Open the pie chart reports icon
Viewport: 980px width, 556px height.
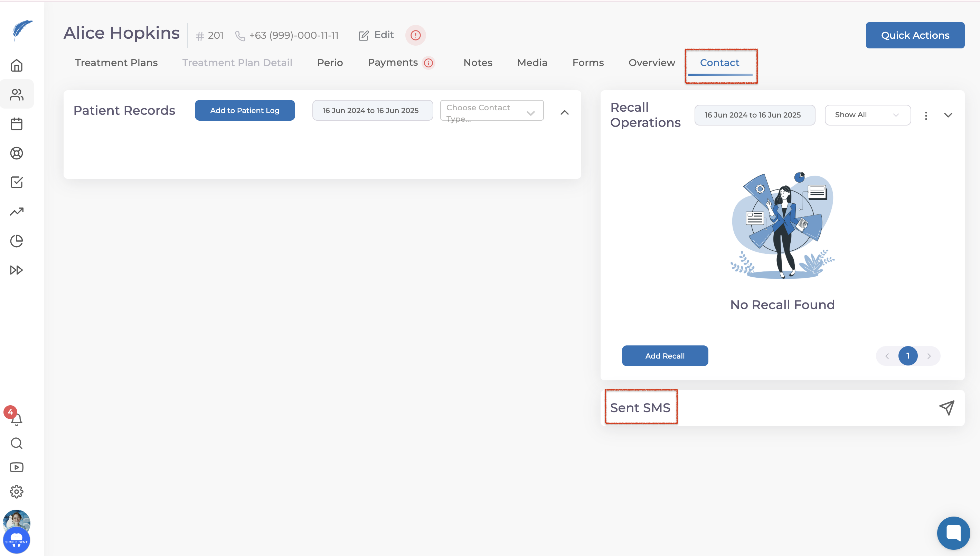click(16, 241)
